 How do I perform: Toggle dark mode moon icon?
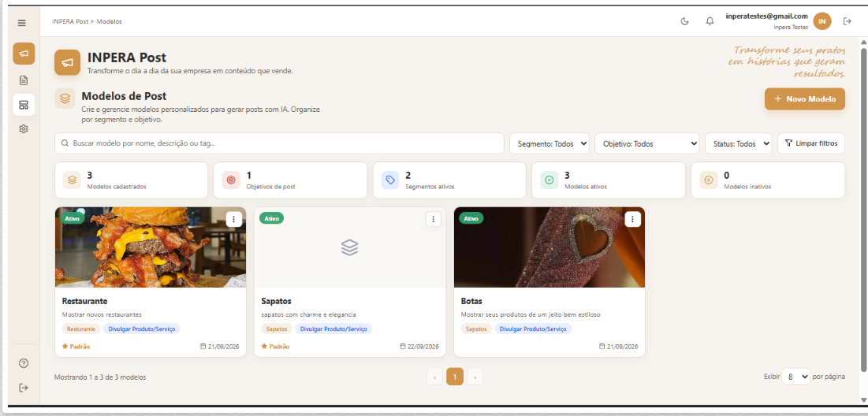point(685,21)
